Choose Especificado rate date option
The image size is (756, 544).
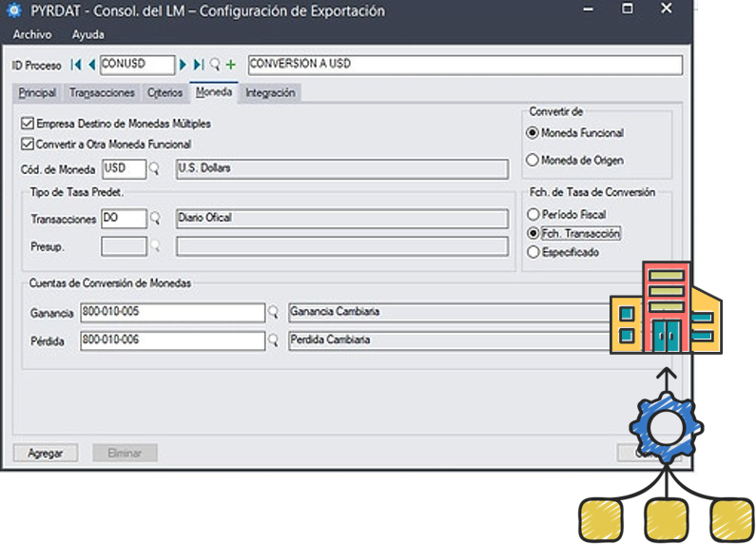point(533,252)
